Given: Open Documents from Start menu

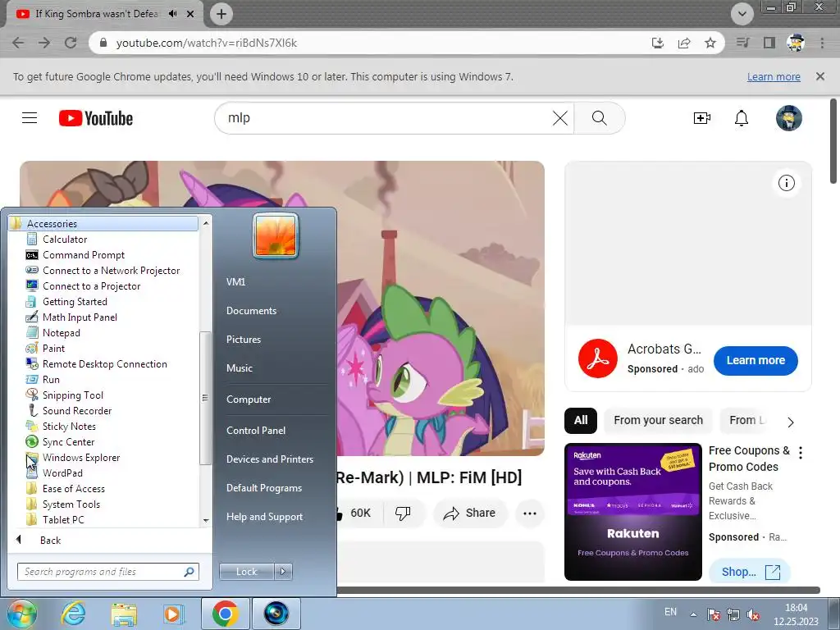Looking at the screenshot, I should pyautogui.click(x=251, y=311).
